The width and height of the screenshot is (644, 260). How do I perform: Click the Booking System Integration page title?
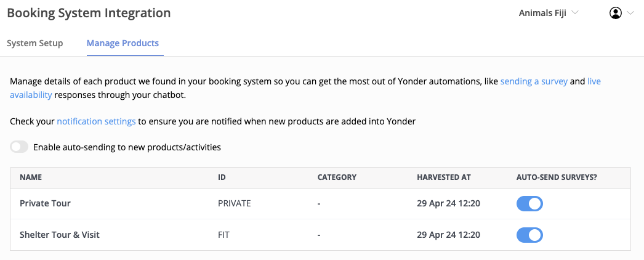click(x=89, y=13)
